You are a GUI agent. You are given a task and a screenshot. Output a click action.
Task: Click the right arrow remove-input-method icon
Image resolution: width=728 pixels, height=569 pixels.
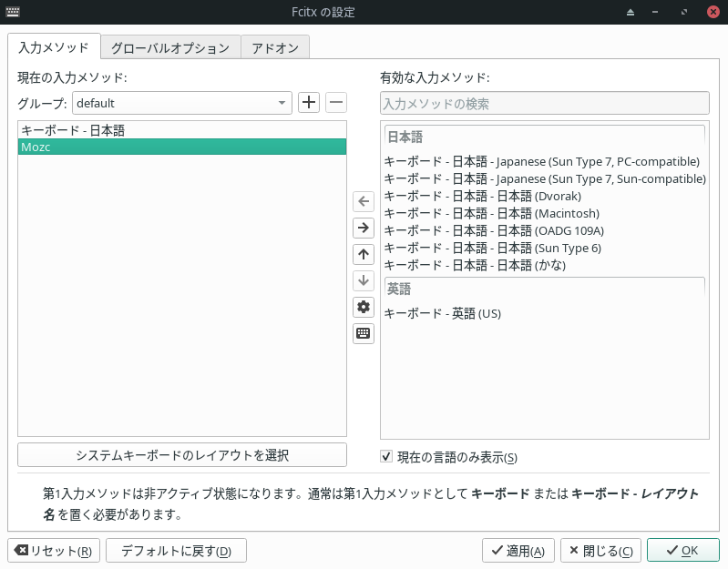click(x=364, y=228)
